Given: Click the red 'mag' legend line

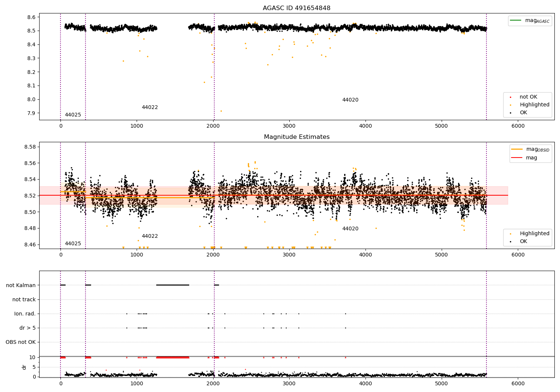Looking at the screenshot, I should pyautogui.click(x=517, y=158).
